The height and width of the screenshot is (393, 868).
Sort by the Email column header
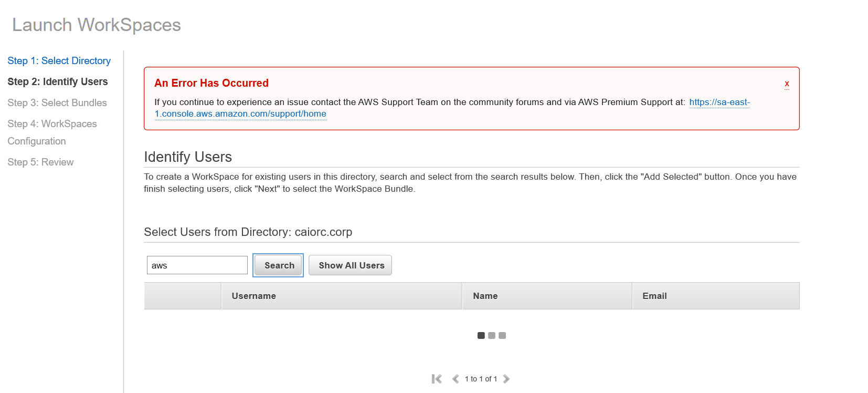pos(654,296)
